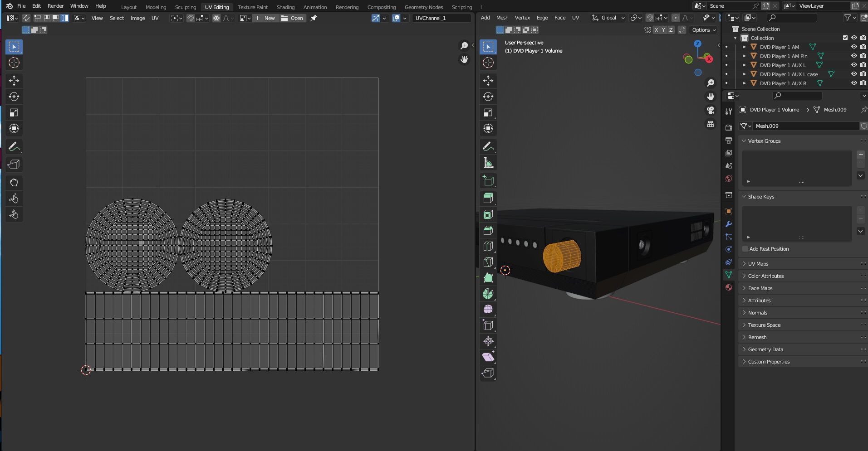This screenshot has width=868, height=451.
Task: Activate the Edge Slide tool
Action: [488, 325]
